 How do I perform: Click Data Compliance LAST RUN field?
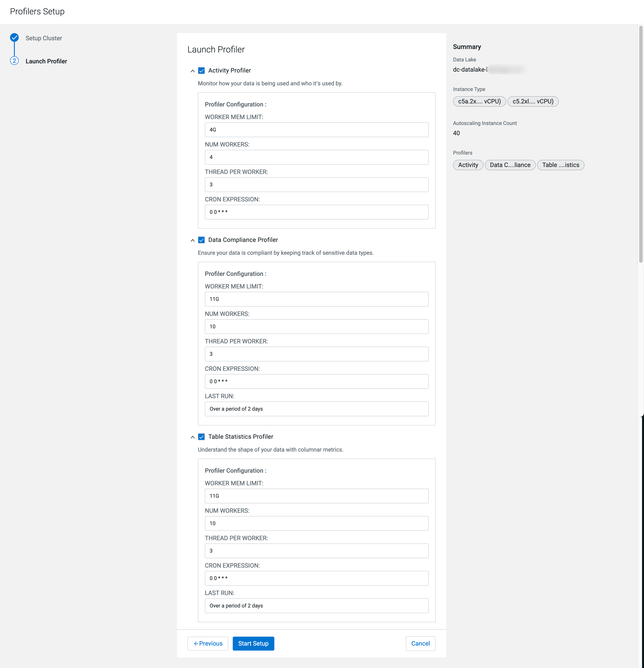[x=316, y=409]
